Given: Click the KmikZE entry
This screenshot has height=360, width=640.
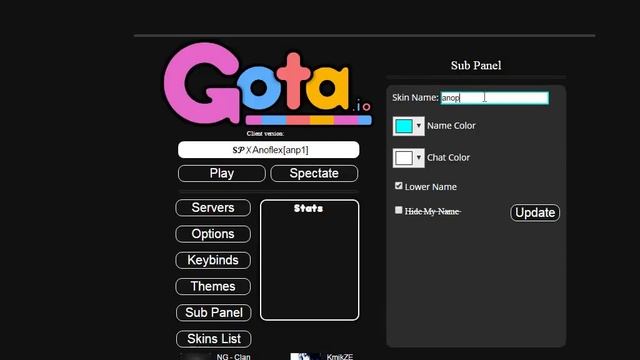Looking at the screenshot, I should coord(340,357).
